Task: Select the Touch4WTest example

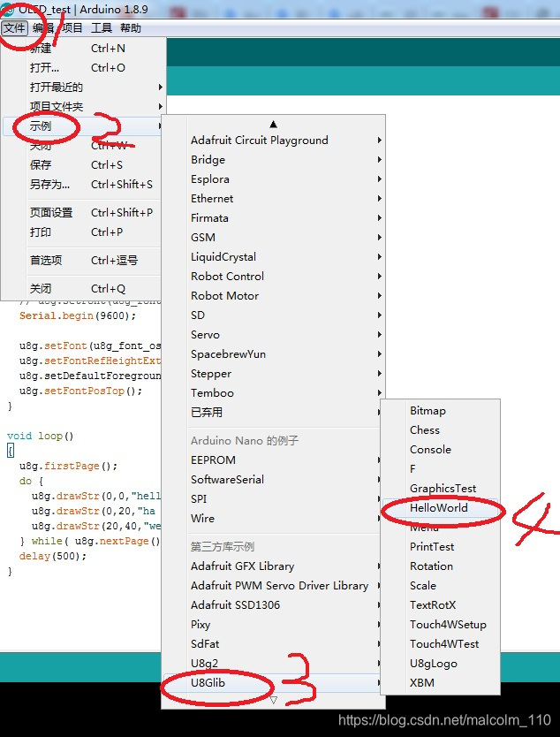Action: (440, 644)
